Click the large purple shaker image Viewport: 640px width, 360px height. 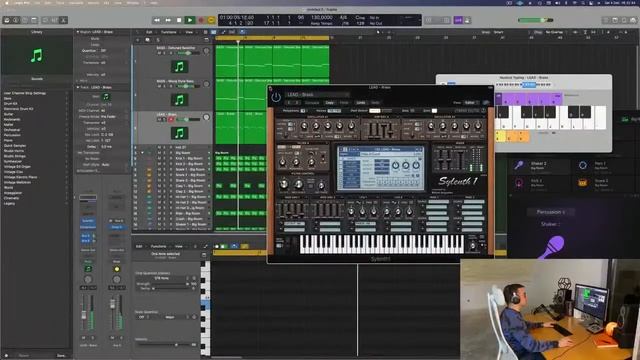click(551, 247)
